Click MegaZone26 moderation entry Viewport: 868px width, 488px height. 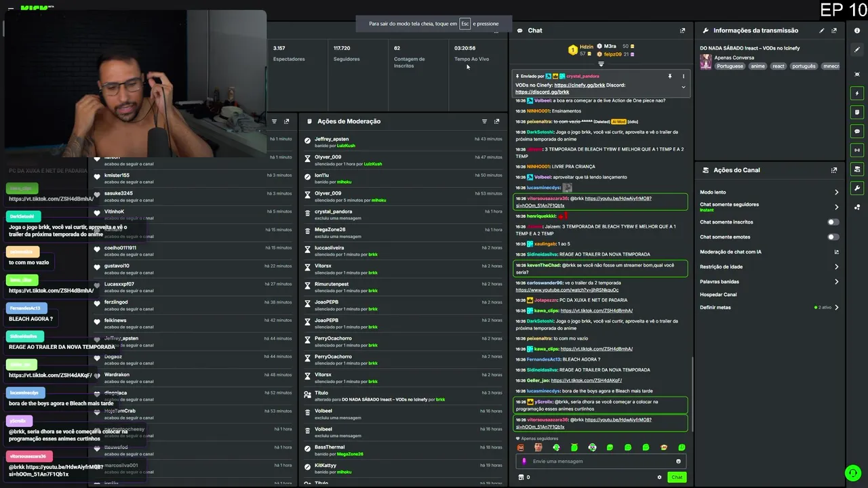[x=403, y=232]
